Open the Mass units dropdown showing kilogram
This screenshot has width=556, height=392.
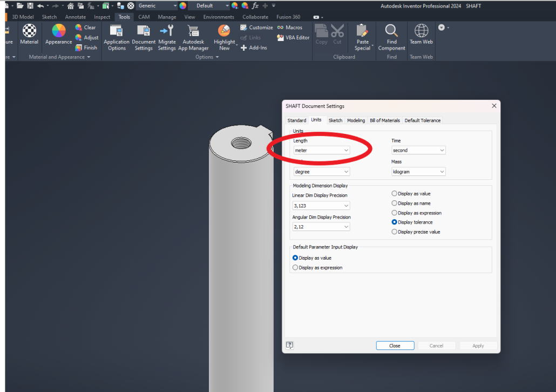click(x=418, y=172)
